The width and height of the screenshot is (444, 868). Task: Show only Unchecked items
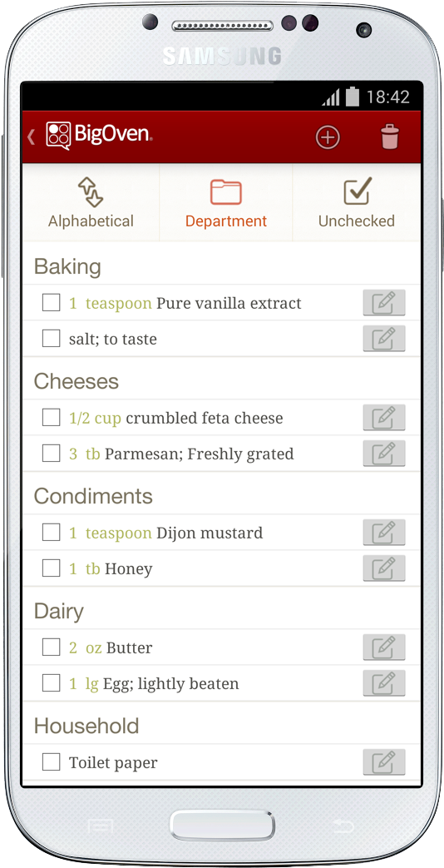tap(357, 202)
